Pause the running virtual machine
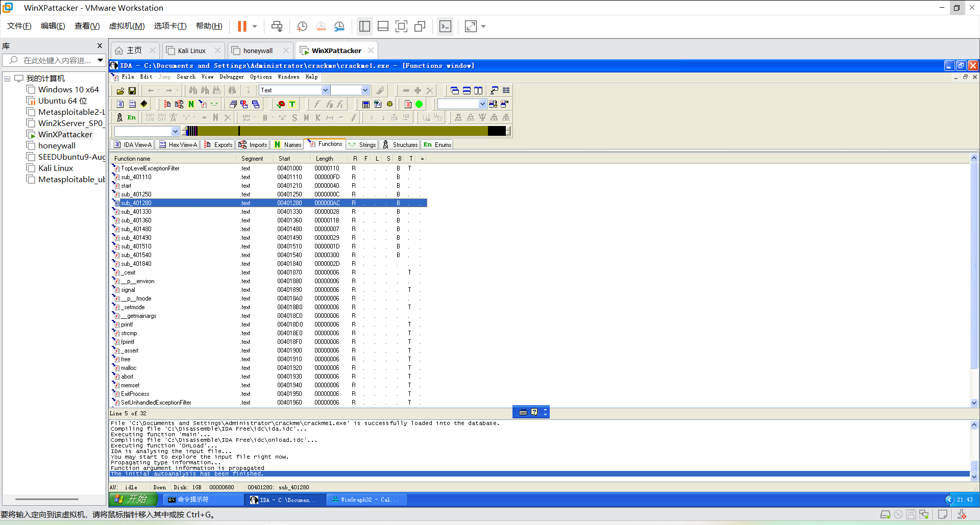 click(x=242, y=26)
